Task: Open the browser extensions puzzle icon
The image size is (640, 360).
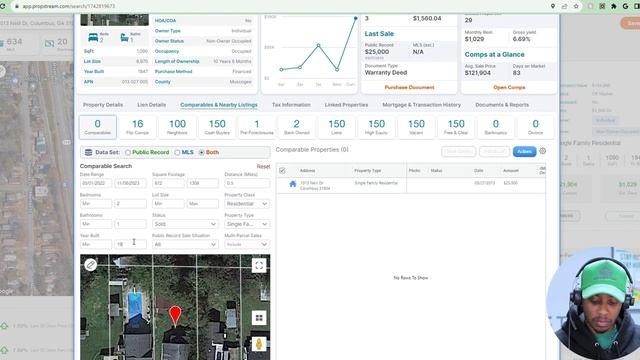Action: pyautogui.click(x=613, y=6)
